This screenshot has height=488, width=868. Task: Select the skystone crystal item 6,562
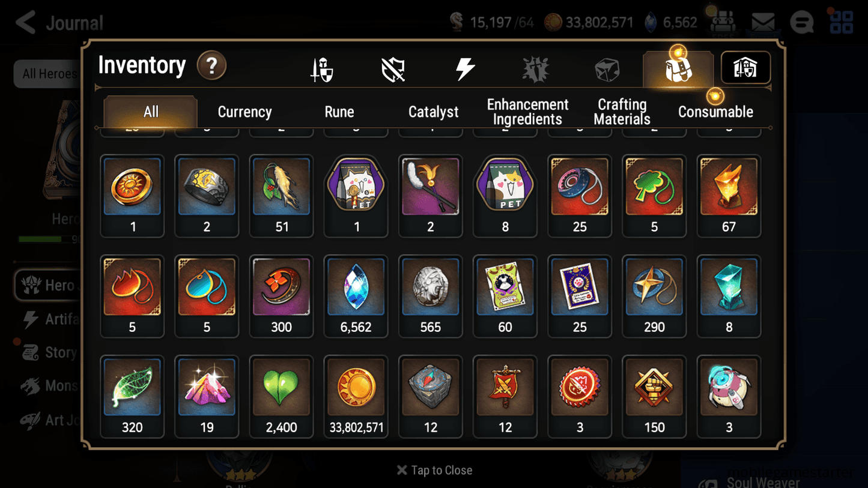356,297
